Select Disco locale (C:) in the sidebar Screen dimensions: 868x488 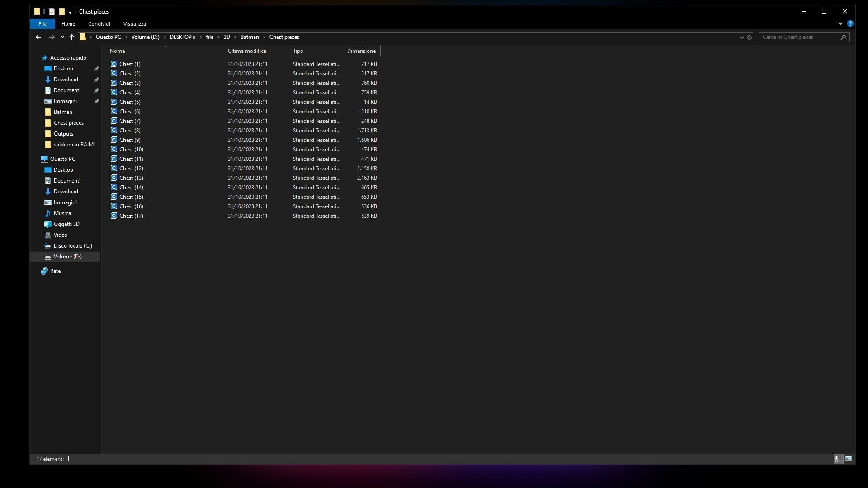coord(72,246)
